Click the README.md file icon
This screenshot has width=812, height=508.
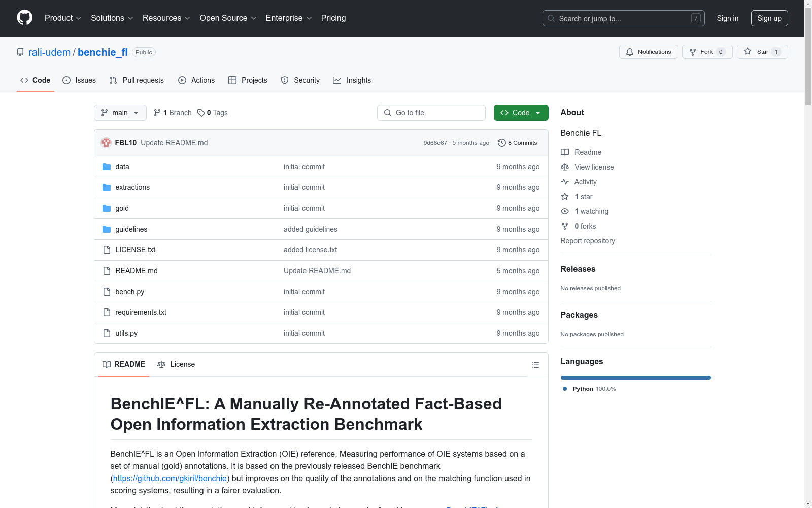(107, 271)
